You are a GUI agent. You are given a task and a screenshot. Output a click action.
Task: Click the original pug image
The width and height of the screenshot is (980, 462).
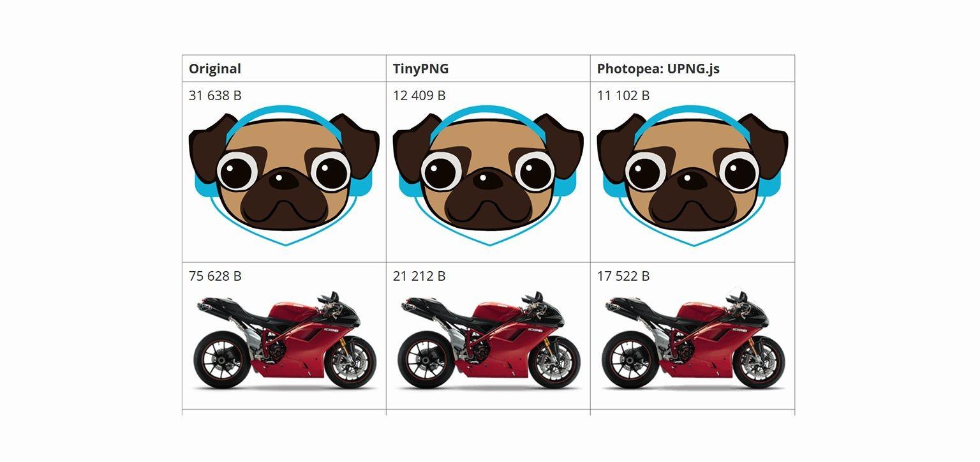pos(284,175)
